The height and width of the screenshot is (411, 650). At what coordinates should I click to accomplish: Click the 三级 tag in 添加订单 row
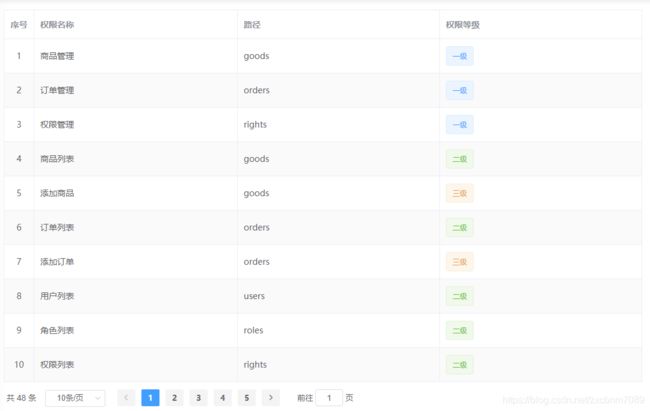(460, 262)
